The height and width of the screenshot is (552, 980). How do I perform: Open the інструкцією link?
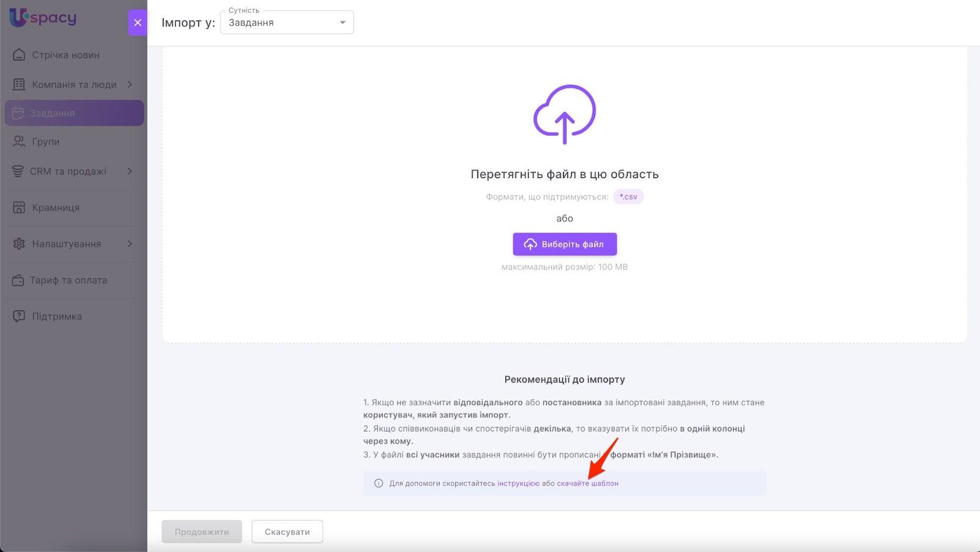coord(518,483)
